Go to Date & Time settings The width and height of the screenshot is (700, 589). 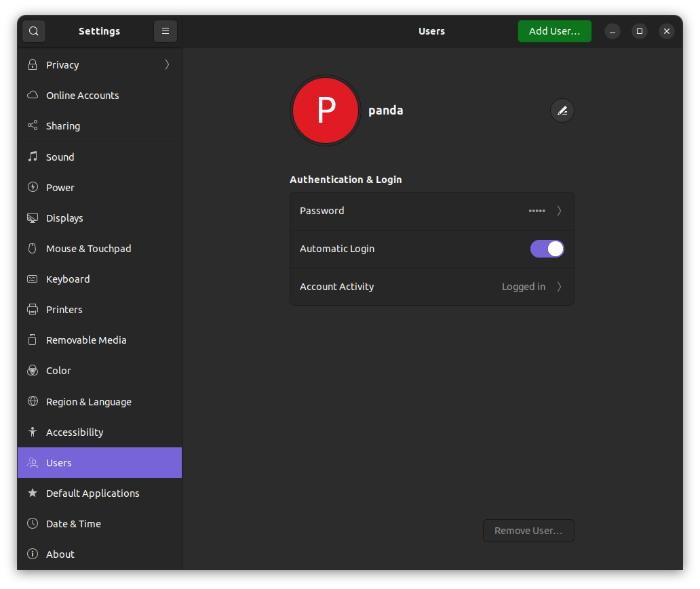pyautogui.click(x=100, y=523)
